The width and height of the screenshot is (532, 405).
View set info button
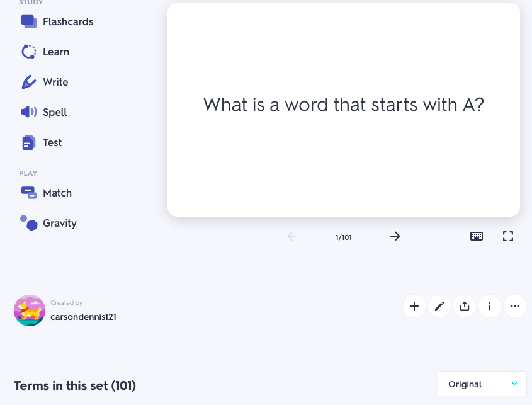490,306
